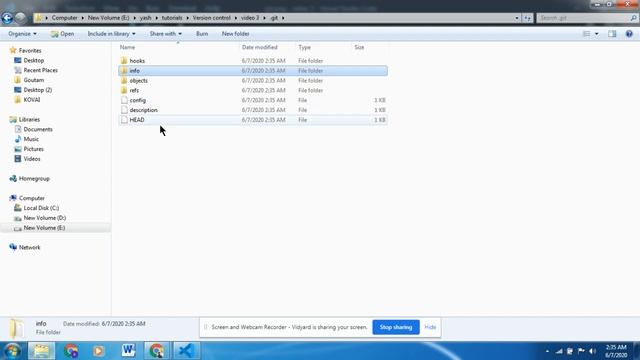This screenshot has height=360, width=640.
Task: Click the Burn toolbar button
Action: pyautogui.click(x=202, y=34)
